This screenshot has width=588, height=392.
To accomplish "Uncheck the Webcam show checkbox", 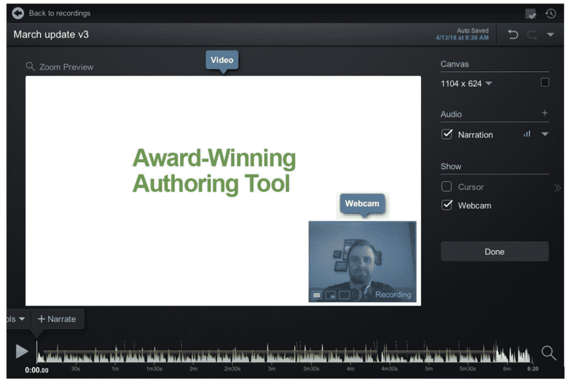I will coord(447,205).
